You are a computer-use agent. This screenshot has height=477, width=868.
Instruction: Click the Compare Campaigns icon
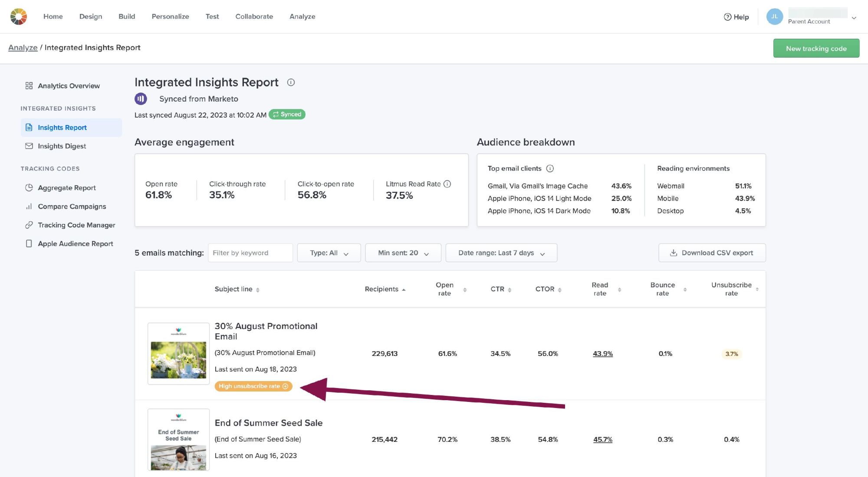pyautogui.click(x=28, y=206)
